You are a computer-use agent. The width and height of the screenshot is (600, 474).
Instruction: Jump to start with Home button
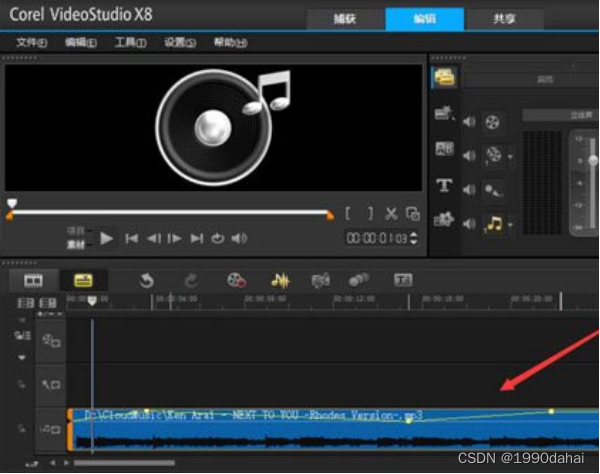click(x=131, y=239)
